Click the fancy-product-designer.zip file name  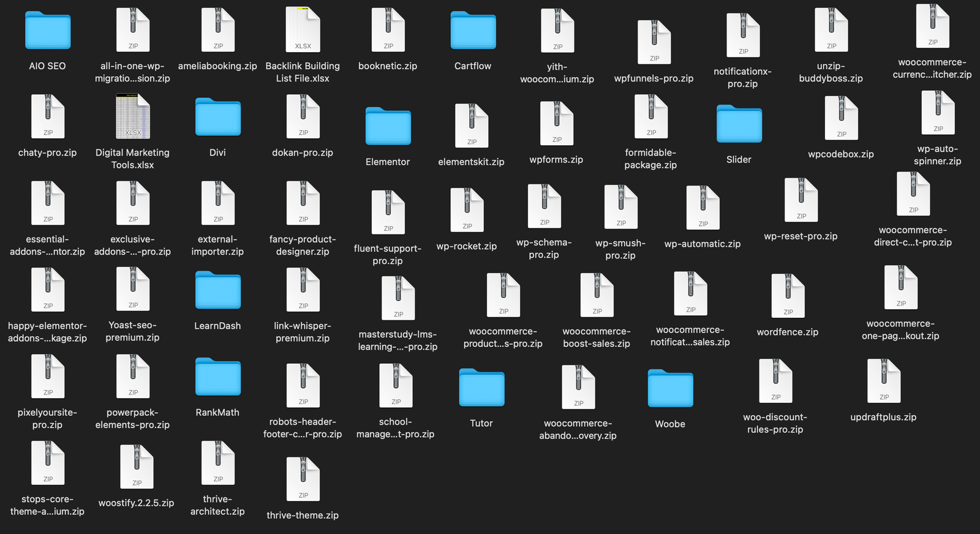click(x=303, y=246)
